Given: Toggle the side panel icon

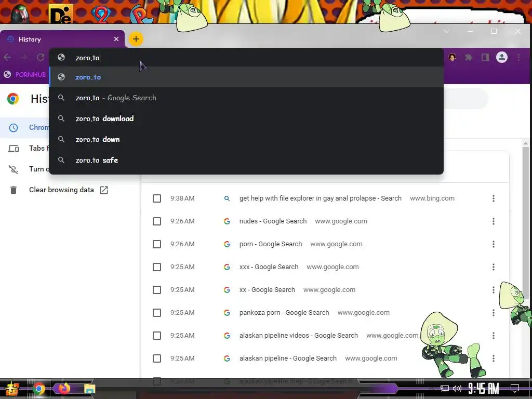Looking at the screenshot, I should point(485,57).
